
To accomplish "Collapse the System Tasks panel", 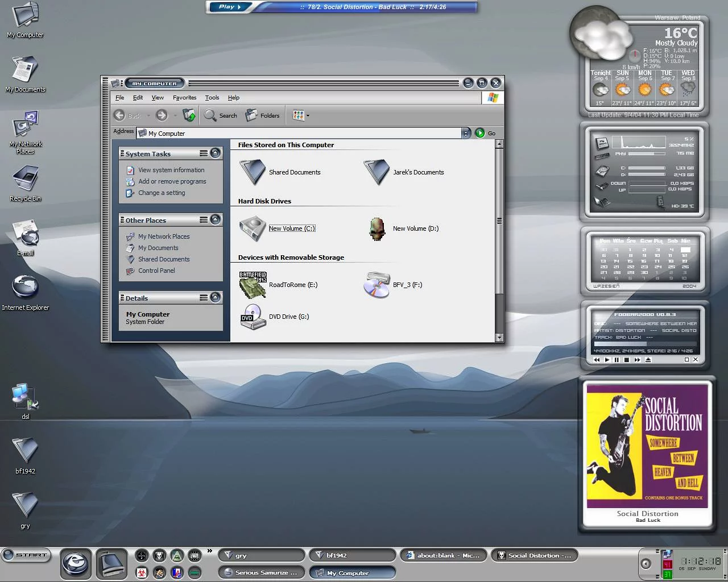I will click(215, 153).
